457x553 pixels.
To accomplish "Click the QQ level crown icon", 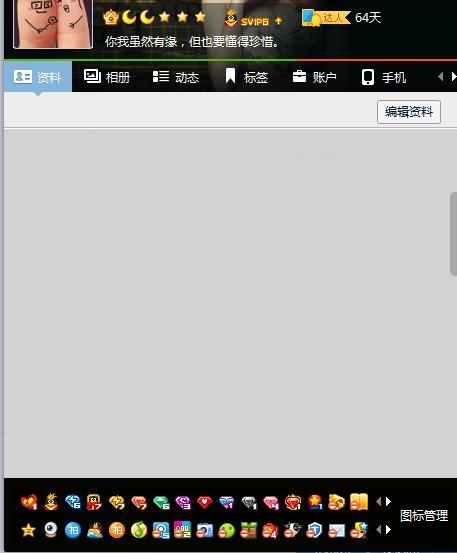I will 111,17.
